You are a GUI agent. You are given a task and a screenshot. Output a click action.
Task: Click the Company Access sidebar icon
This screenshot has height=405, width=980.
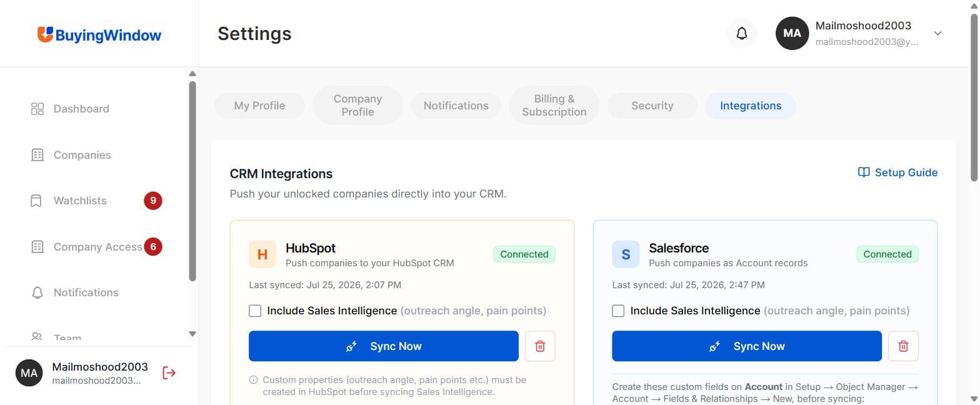[x=37, y=247]
